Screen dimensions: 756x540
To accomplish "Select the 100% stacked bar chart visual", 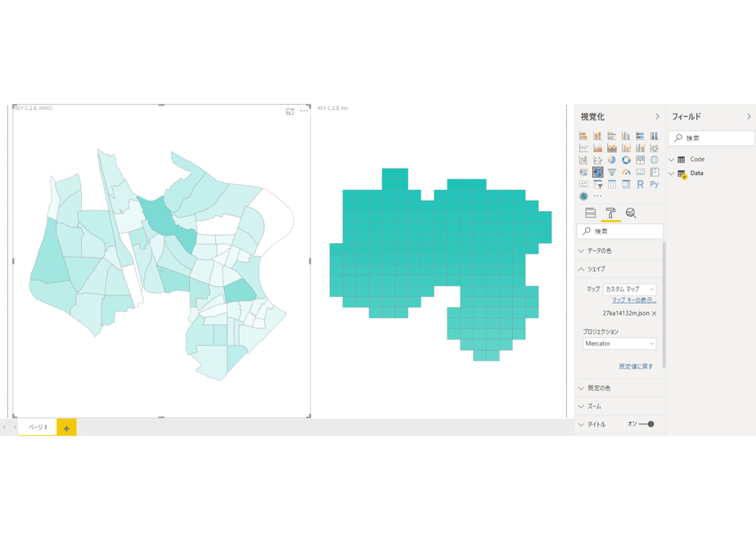I will coord(640,136).
